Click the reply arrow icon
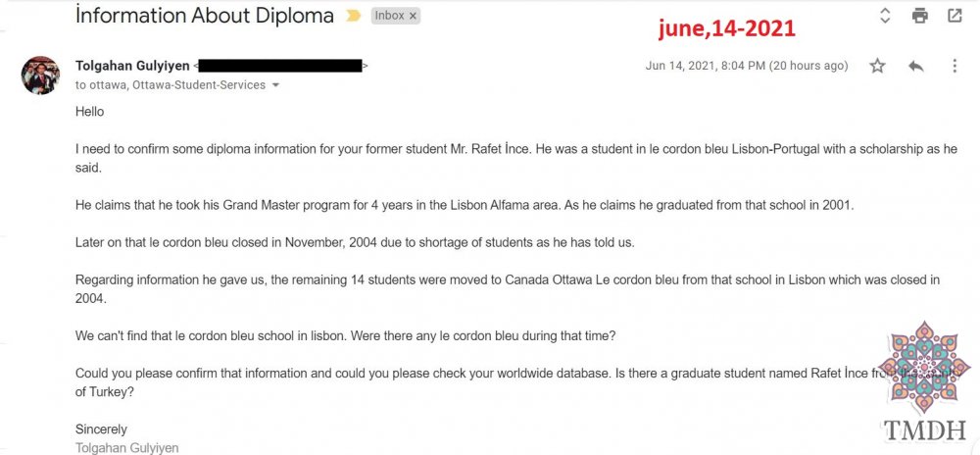This screenshot has width=980, height=455. pyautogui.click(x=916, y=66)
